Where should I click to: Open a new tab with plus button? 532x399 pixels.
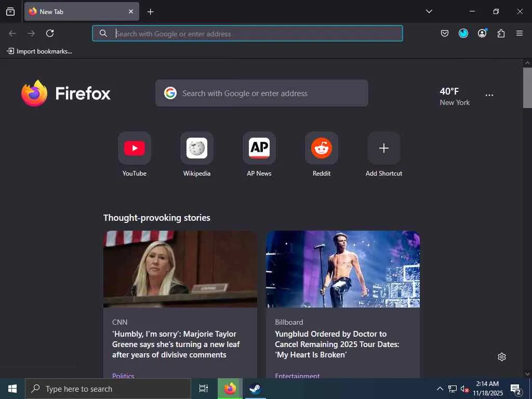[x=150, y=12]
